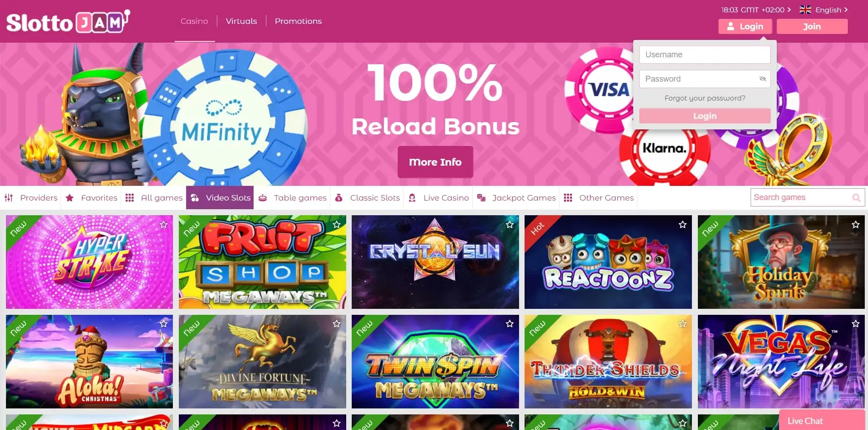The image size is (868, 430).
Task: Click the Classic Slots icon
Action: pos(339,198)
